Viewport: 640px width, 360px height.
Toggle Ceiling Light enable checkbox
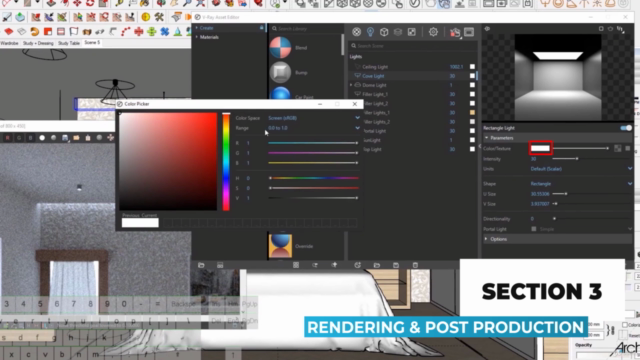(x=472, y=67)
